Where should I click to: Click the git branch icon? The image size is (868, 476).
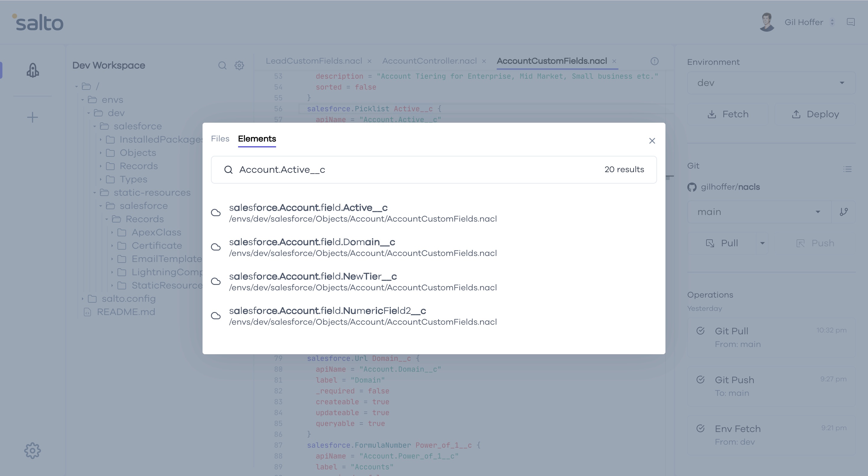coord(844,212)
